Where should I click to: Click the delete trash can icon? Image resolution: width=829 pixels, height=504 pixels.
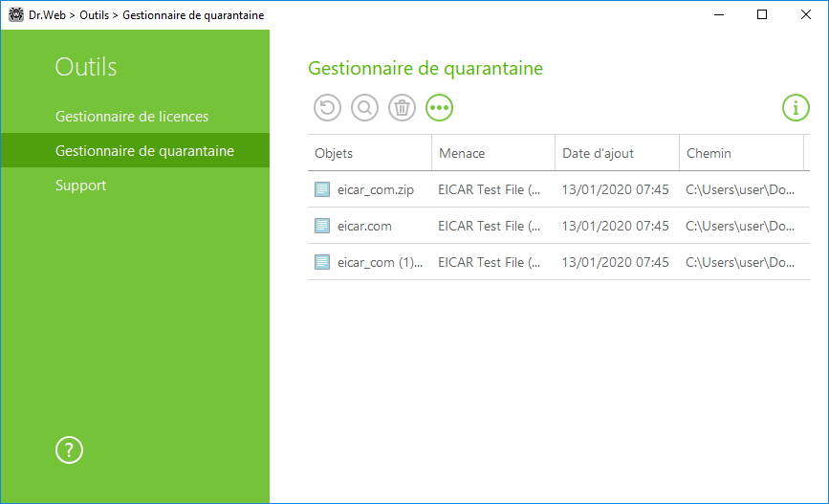(402, 108)
